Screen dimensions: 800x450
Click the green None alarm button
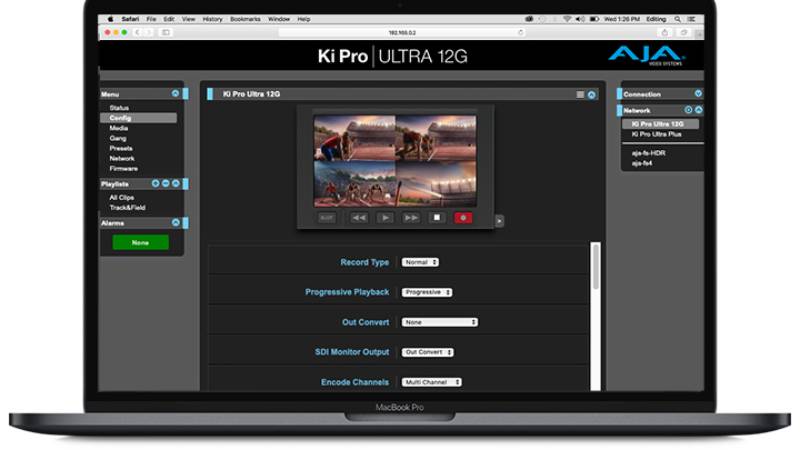[140, 242]
